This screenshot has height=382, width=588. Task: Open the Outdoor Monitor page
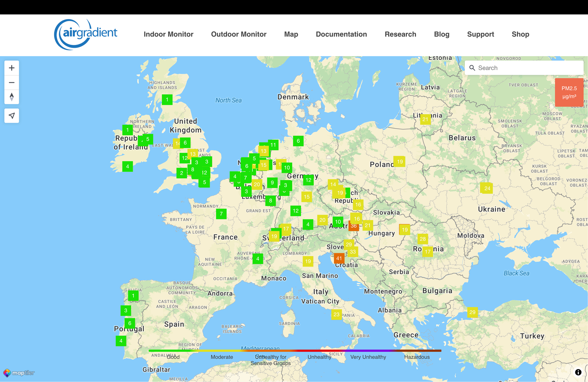click(x=239, y=34)
